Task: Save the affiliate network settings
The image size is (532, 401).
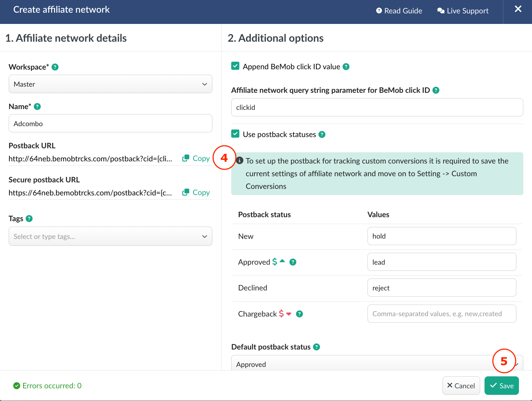Action: pyautogui.click(x=502, y=386)
